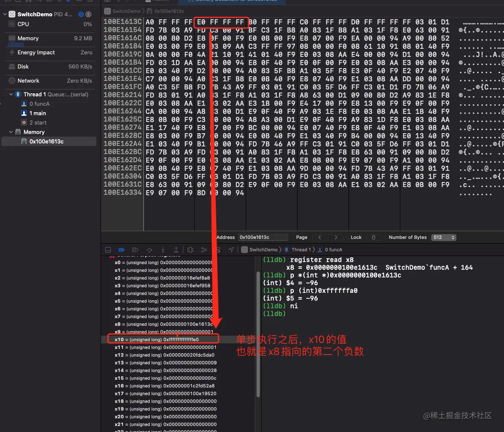The width and height of the screenshot is (504, 432).
Task: Click the Disk drive icon
Action: click(x=12, y=66)
